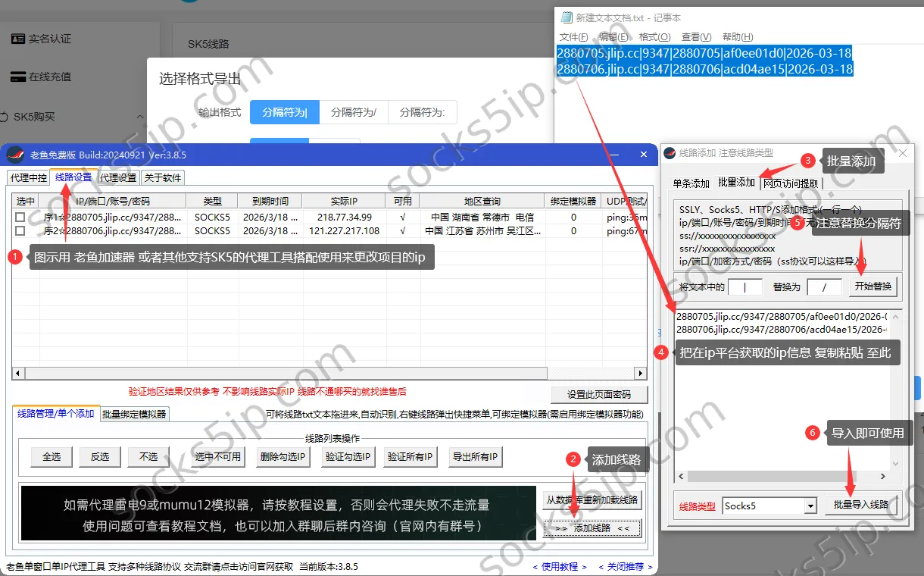Open Notepad 文件(F) menu
The height and width of the screenshot is (576, 924).
tap(574, 36)
